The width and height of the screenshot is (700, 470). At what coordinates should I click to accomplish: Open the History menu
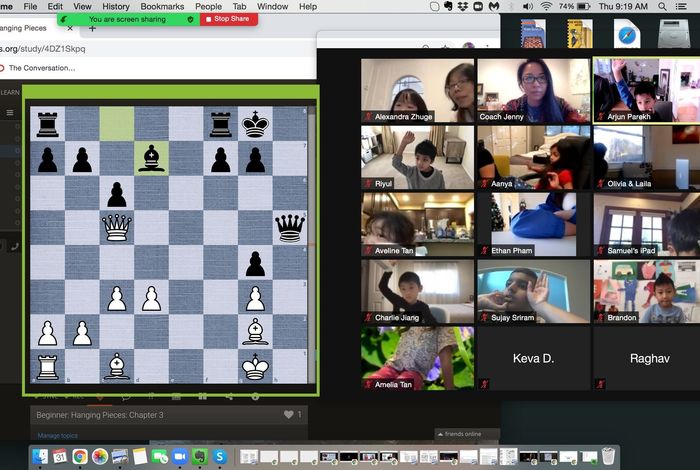pyautogui.click(x=116, y=6)
